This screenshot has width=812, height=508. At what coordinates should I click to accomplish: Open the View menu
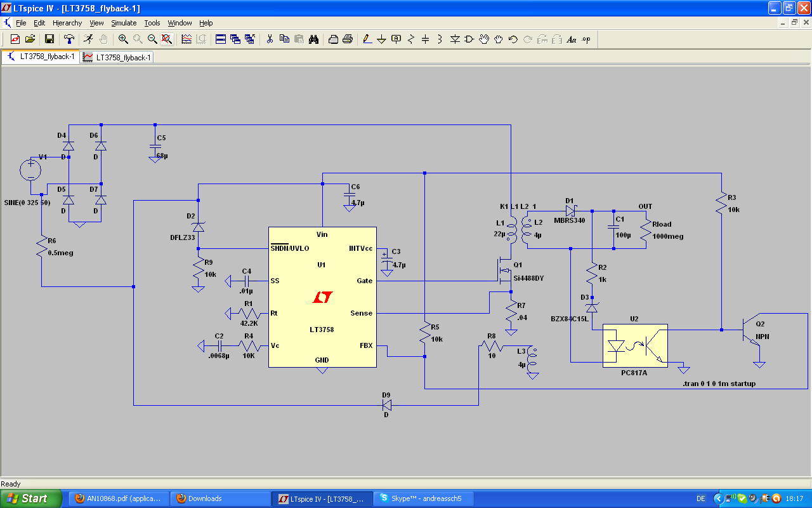[96, 23]
